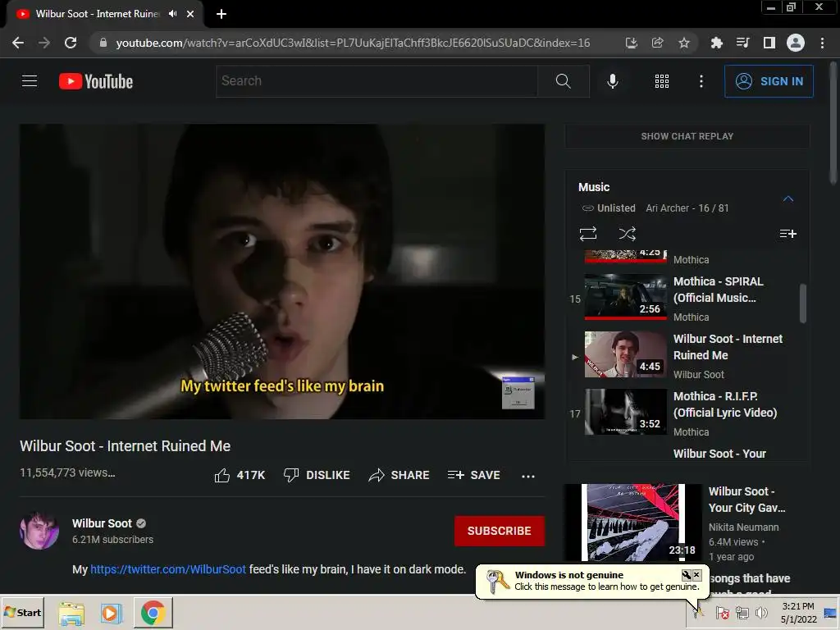Like the video with thumbs up
The width and height of the screenshot is (840, 630).
coord(240,475)
